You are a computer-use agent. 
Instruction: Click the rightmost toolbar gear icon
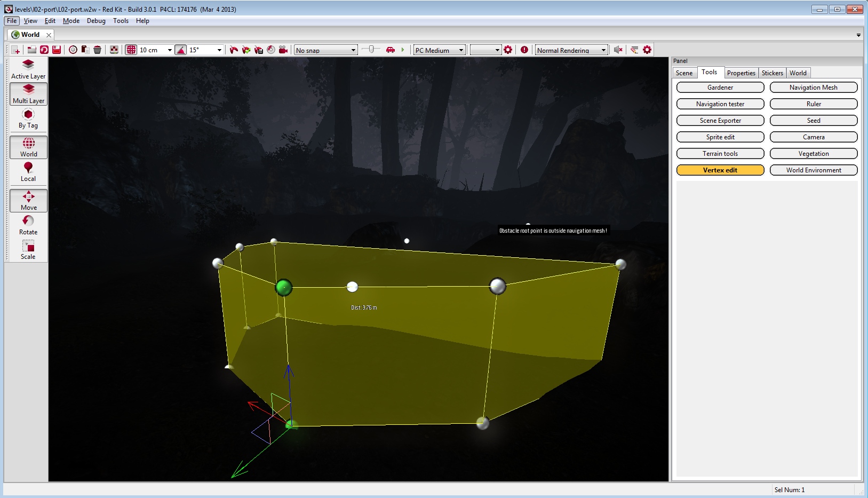click(647, 50)
